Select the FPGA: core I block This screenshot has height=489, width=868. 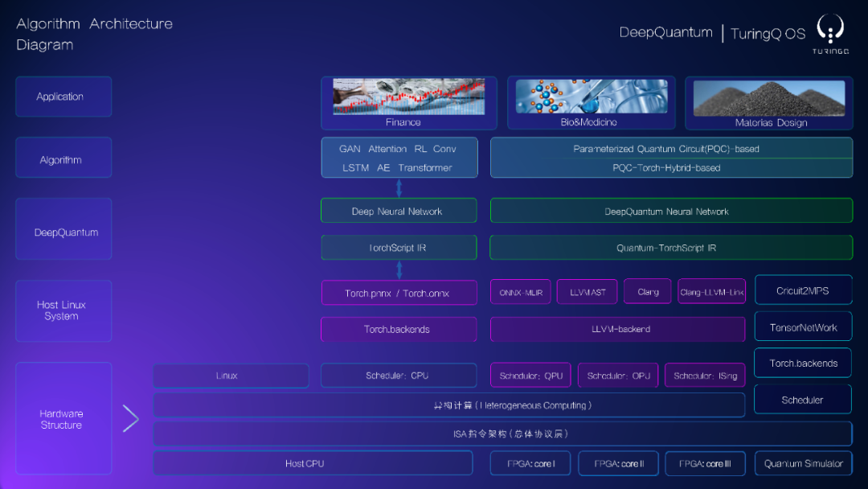pos(530,463)
